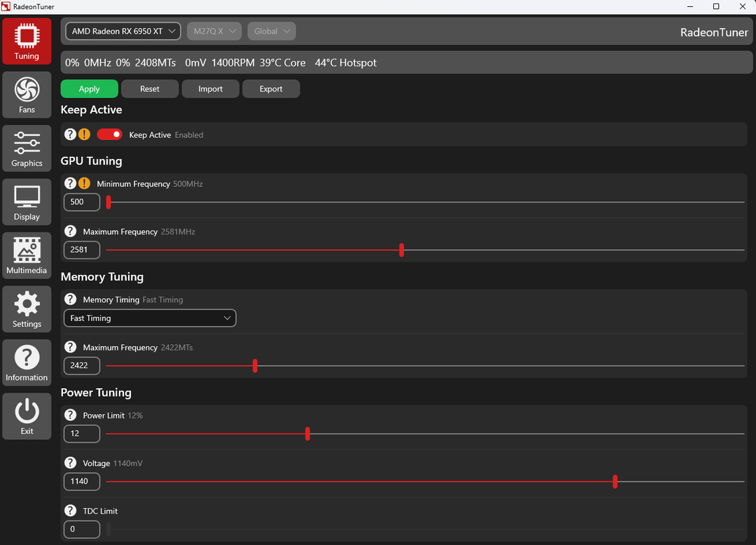Open the Display section
756x545 pixels.
(x=27, y=202)
